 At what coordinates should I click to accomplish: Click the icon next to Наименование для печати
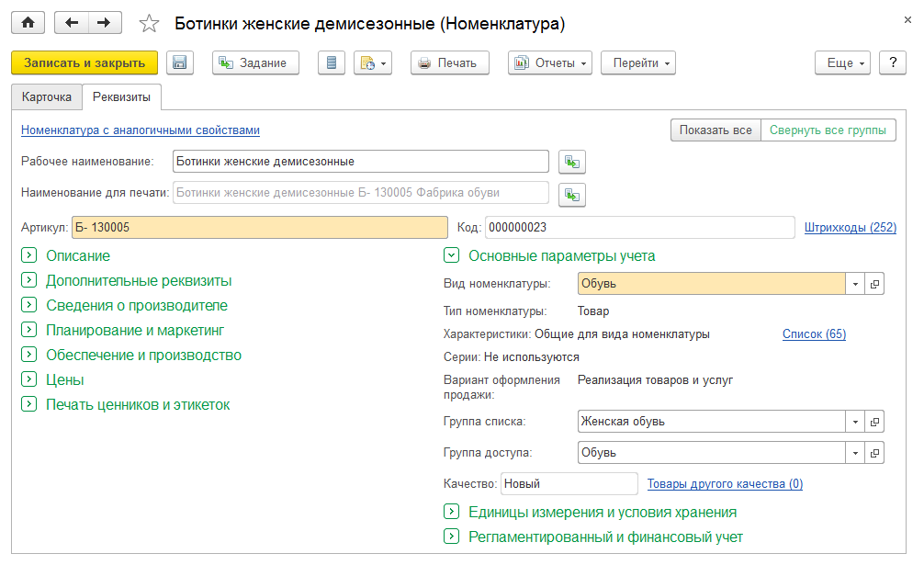pos(572,194)
